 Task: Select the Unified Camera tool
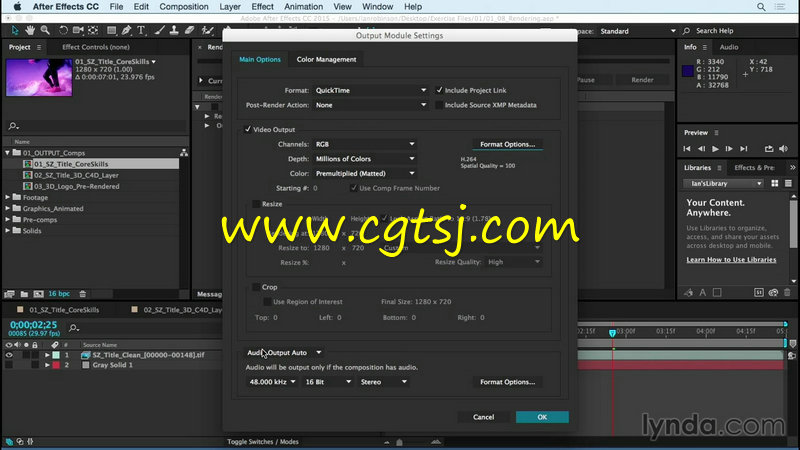78,31
